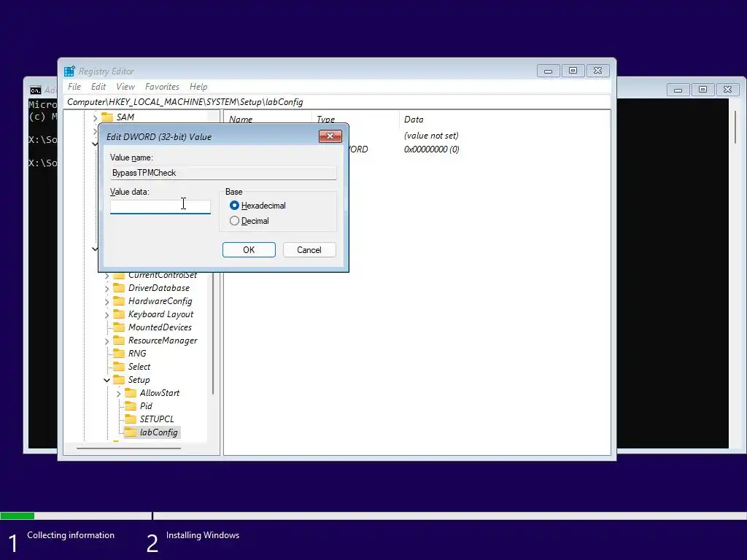The height and width of the screenshot is (560, 747).
Task: Select the HardwareConfig tree item text
Action: tap(160, 301)
